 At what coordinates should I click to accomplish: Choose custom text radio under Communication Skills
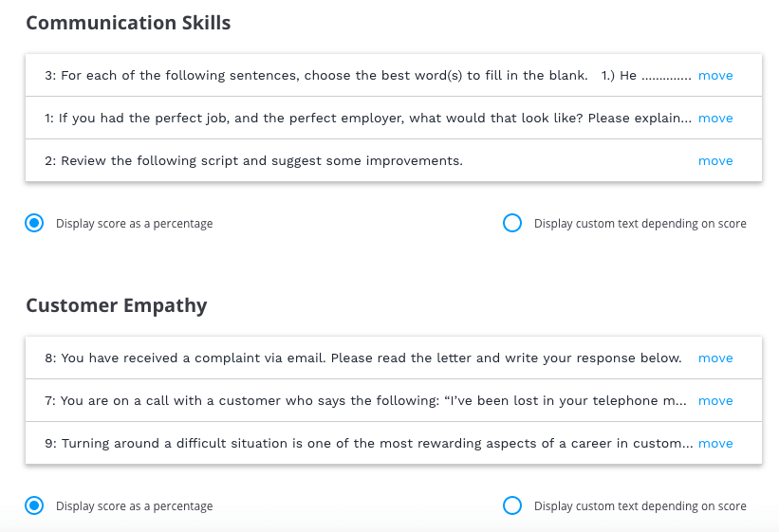click(512, 223)
